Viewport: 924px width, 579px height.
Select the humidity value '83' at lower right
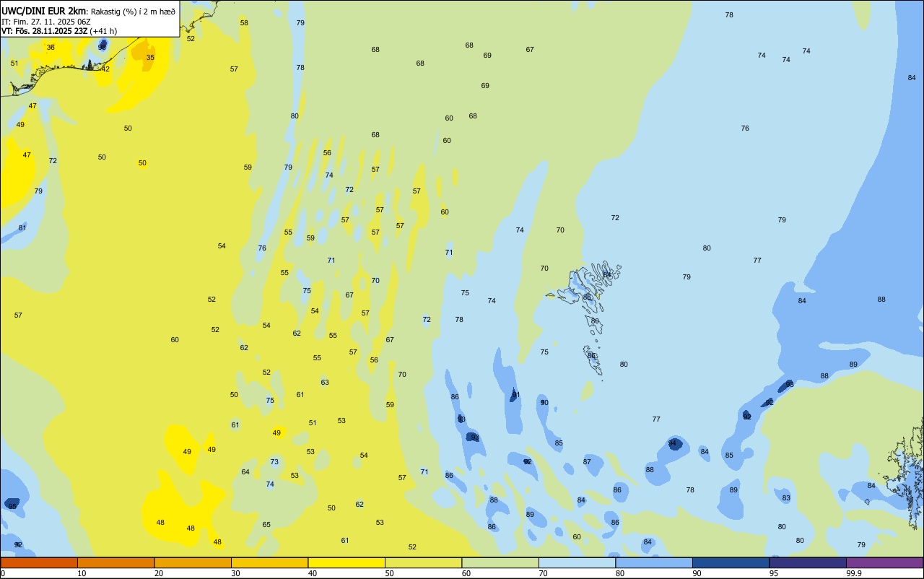pyautogui.click(x=786, y=498)
